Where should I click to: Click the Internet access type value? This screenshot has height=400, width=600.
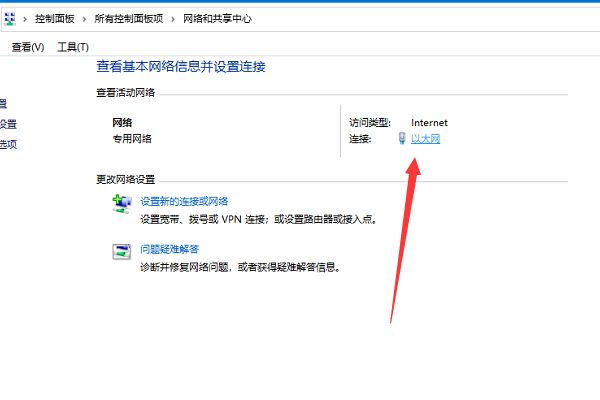coord(429,122)
